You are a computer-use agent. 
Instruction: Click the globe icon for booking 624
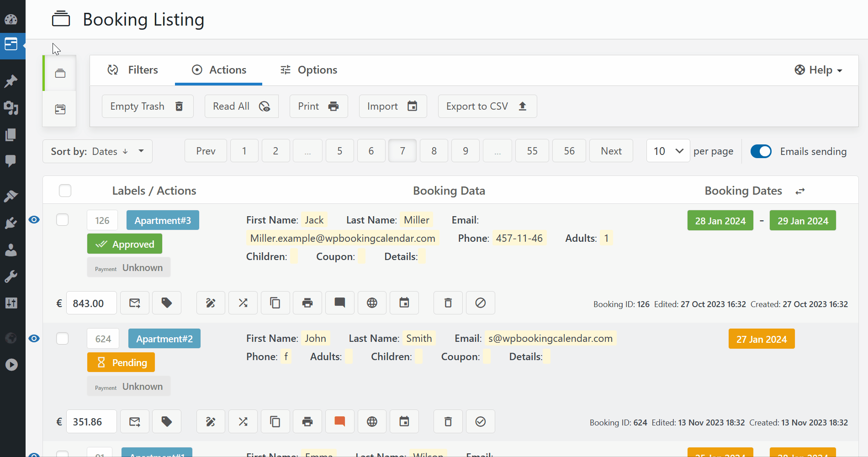372,421
